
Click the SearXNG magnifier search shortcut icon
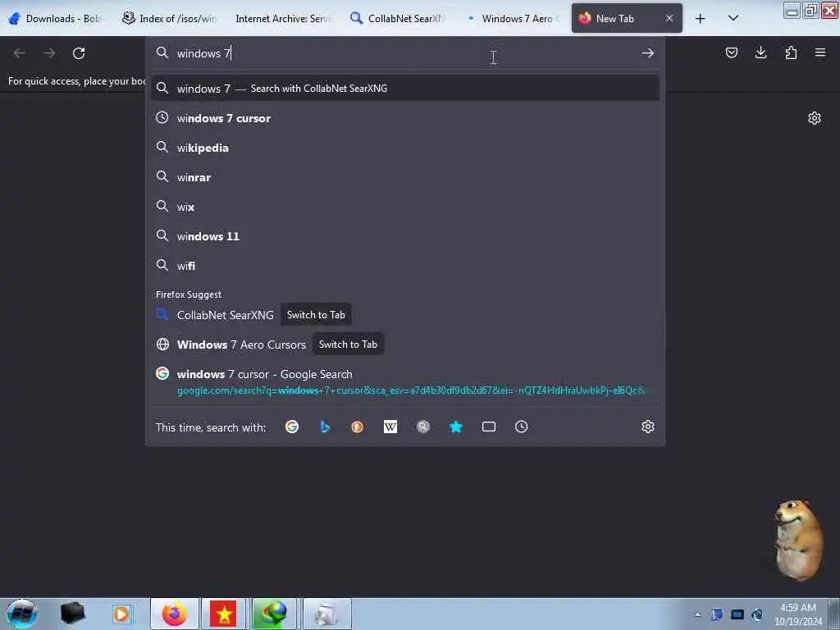coord(423,427)
